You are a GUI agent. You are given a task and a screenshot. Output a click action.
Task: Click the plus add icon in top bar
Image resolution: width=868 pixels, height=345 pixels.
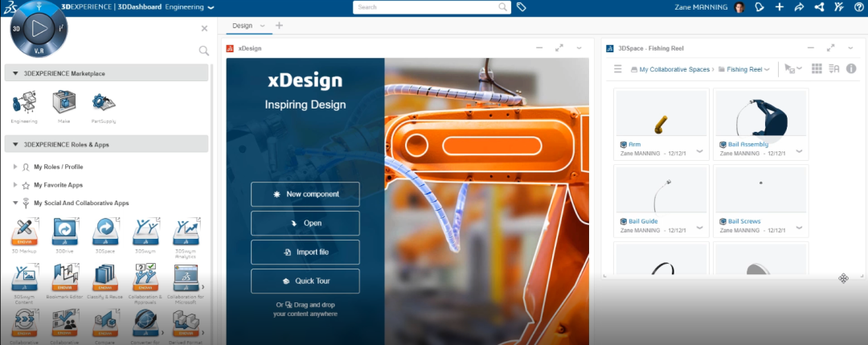(779, 7)
